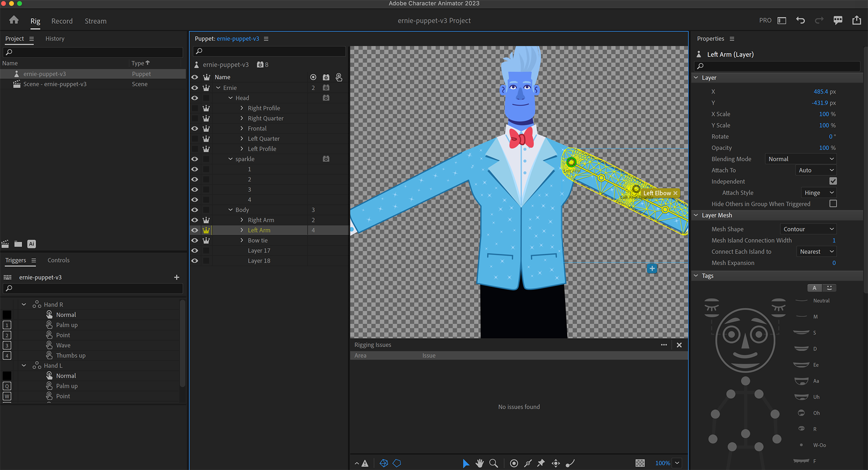Image resolution: width=868 pixels, height=470 pixels.
Task: Open the Blending Mode dropdown
Action: (801, 159)
